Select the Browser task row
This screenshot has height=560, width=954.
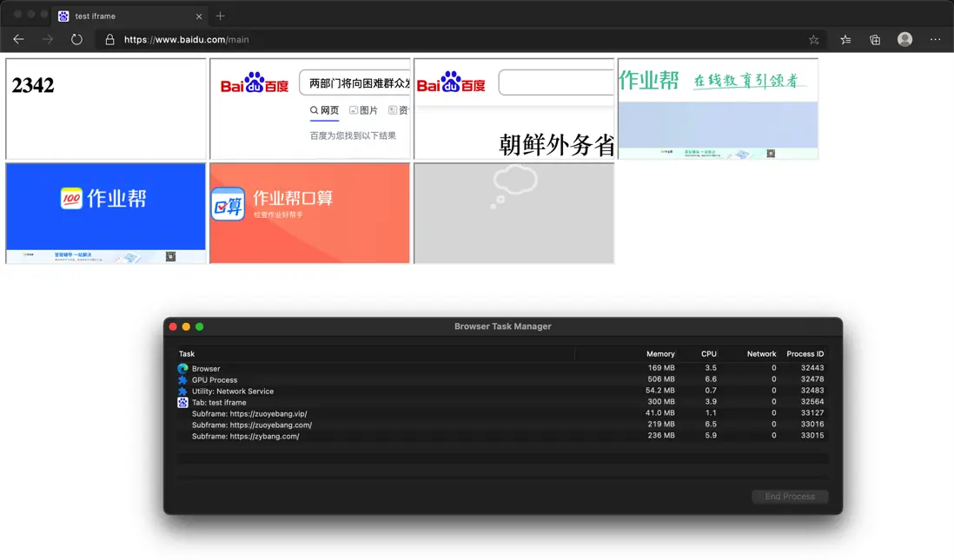[x=502, y=368]
